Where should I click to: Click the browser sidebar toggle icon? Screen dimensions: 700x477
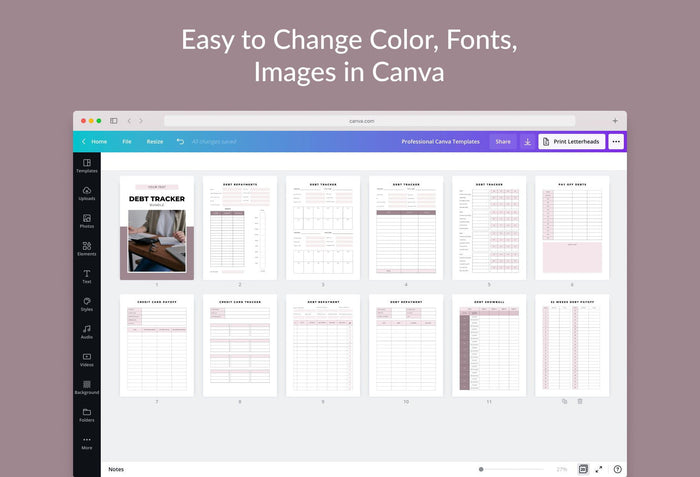[114, 121]
